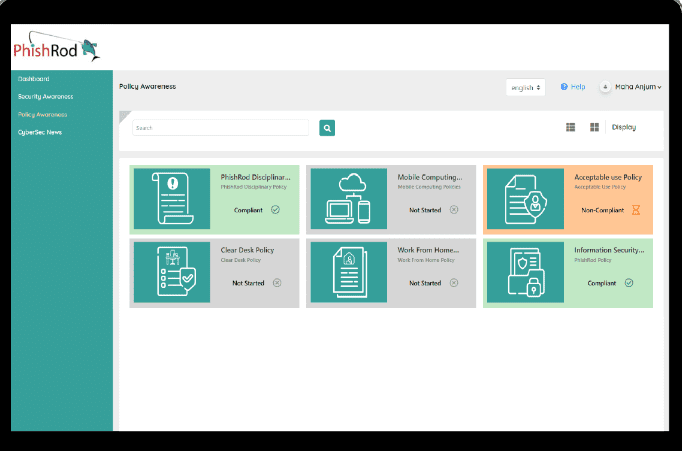Open the English language dropdown

pyautogui.click(x=526, y=87)
